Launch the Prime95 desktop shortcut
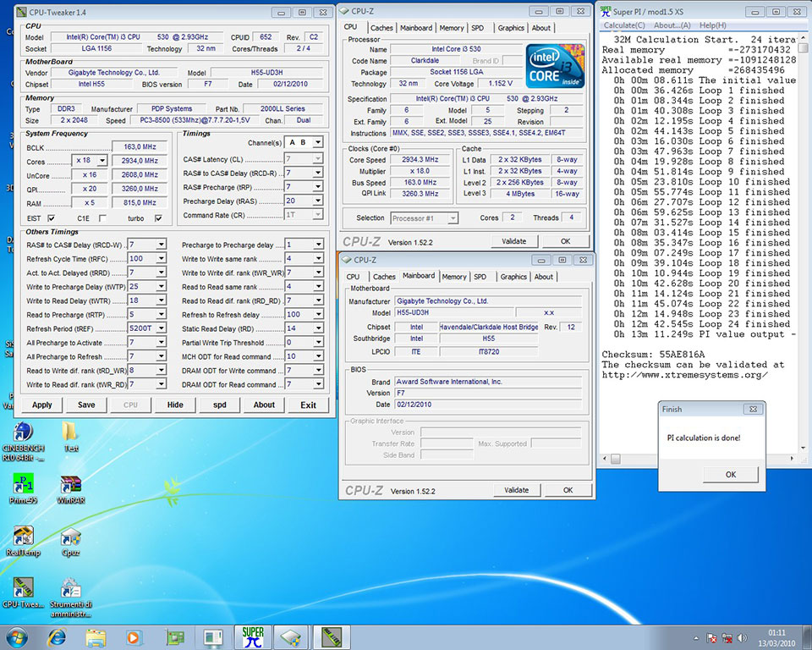The width and height of the screenshot is (812, 650). pyautogui.click(x=23, y=489)
